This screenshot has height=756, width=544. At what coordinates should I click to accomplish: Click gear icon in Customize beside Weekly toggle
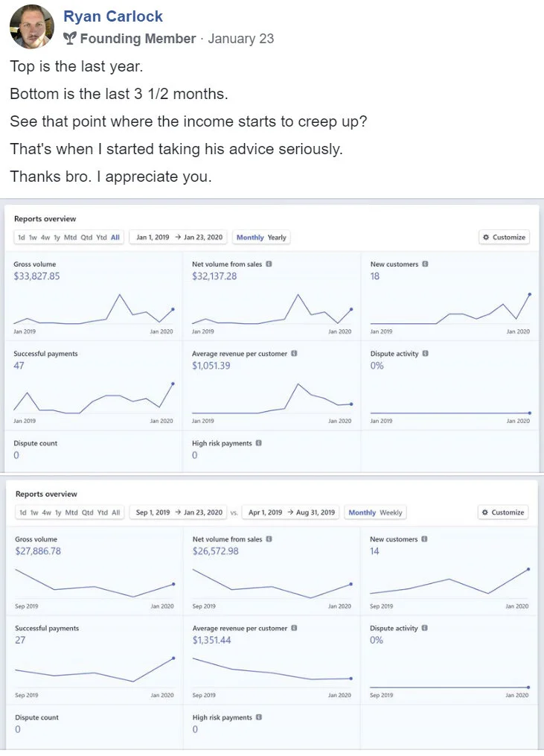(485, 512)
